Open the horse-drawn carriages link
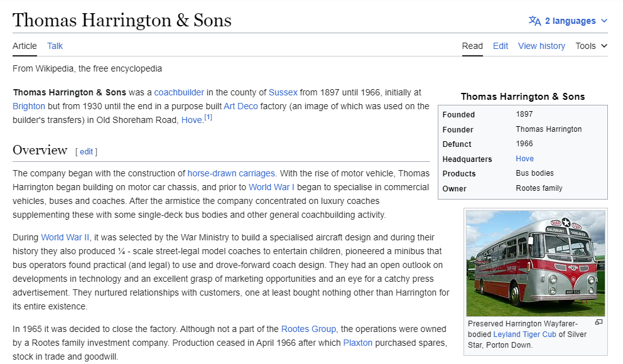Screen dimensions: 623x364 point(231,173)
